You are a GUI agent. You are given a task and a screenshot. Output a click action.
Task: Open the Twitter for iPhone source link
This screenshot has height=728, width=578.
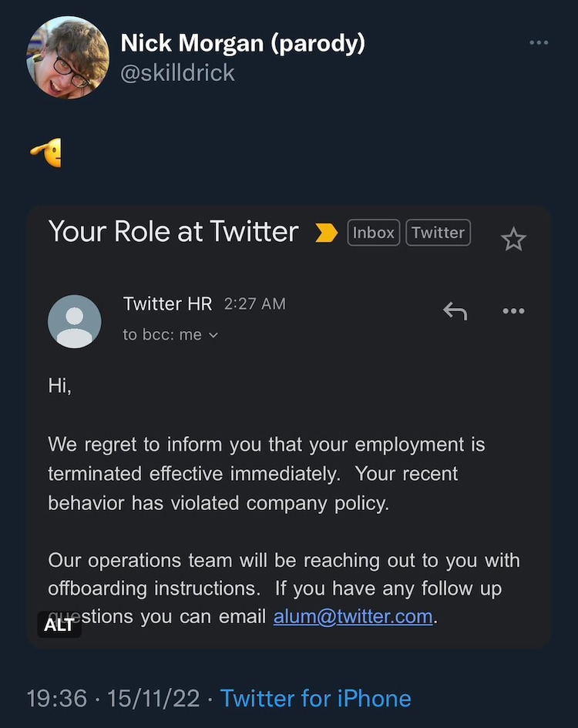pyautogui.click(x=315, y=699)
